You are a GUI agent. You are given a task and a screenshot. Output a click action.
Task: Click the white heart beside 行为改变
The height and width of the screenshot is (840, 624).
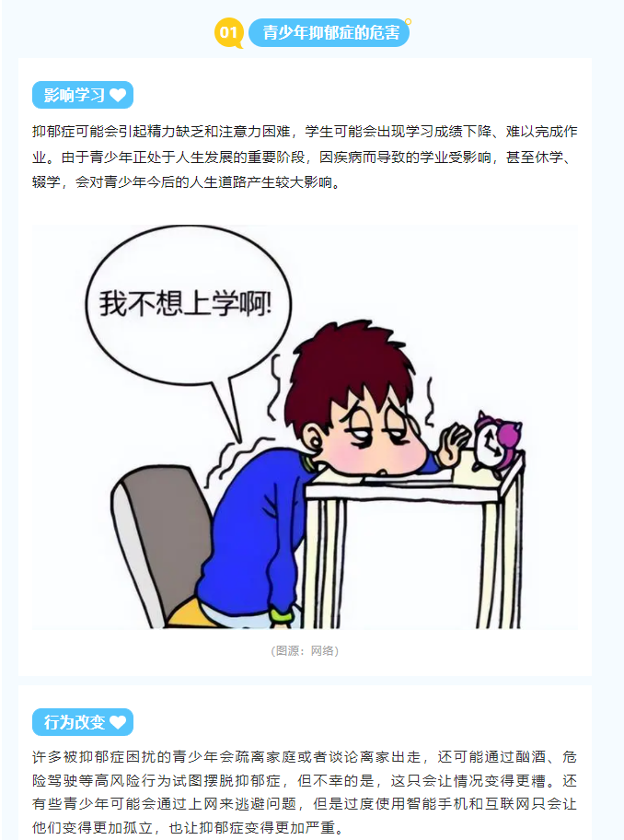tap(118, 722)
